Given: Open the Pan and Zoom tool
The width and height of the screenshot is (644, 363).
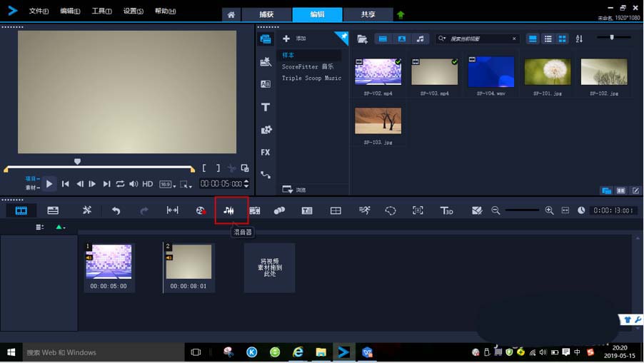Looking at the screenshot, I should tap(418, 210).
